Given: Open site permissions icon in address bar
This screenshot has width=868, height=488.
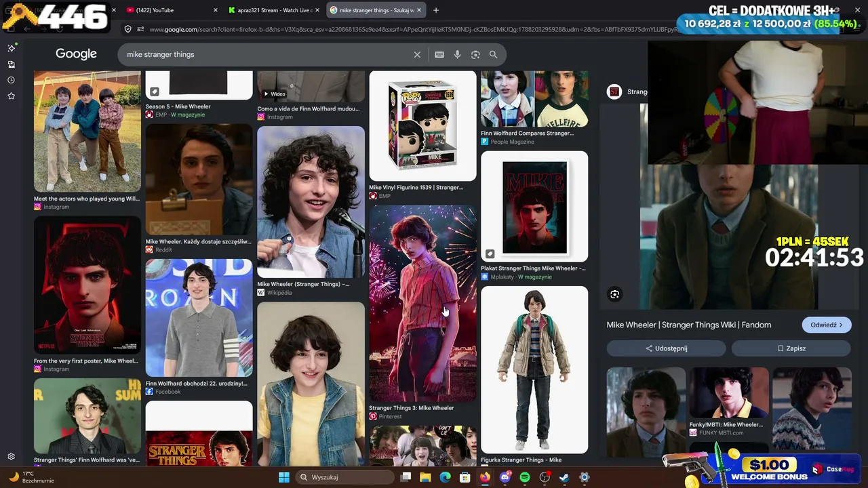Looking at the screenshot, I should click(x=140, y=29).
